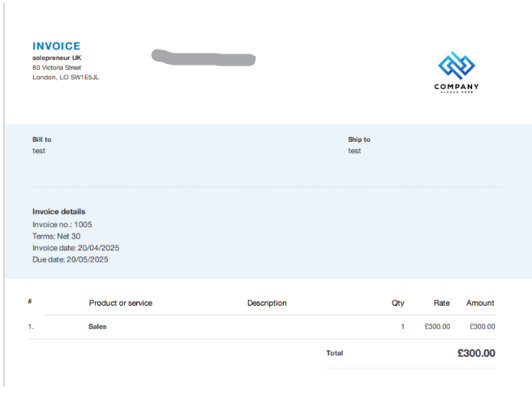
Task: Click the Bill to label
Action: 41,139
